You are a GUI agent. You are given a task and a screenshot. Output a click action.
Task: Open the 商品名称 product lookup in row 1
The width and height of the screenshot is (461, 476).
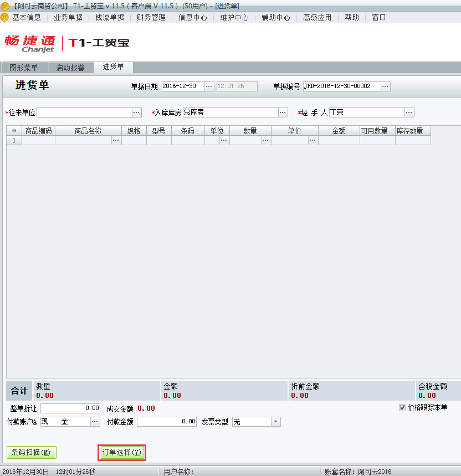click(x=115, y=140)
